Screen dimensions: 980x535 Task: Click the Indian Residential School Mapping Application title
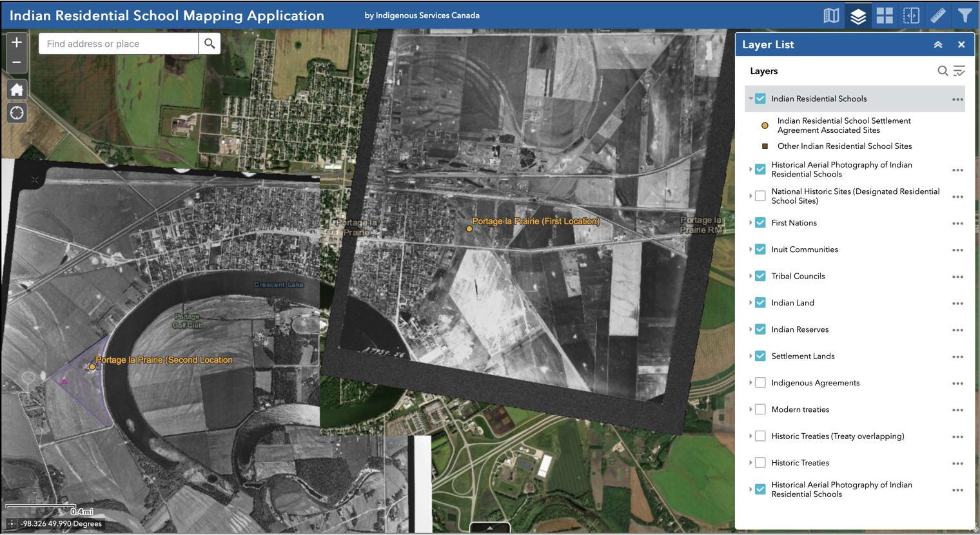pyautogui.click(x=167, y=15)
